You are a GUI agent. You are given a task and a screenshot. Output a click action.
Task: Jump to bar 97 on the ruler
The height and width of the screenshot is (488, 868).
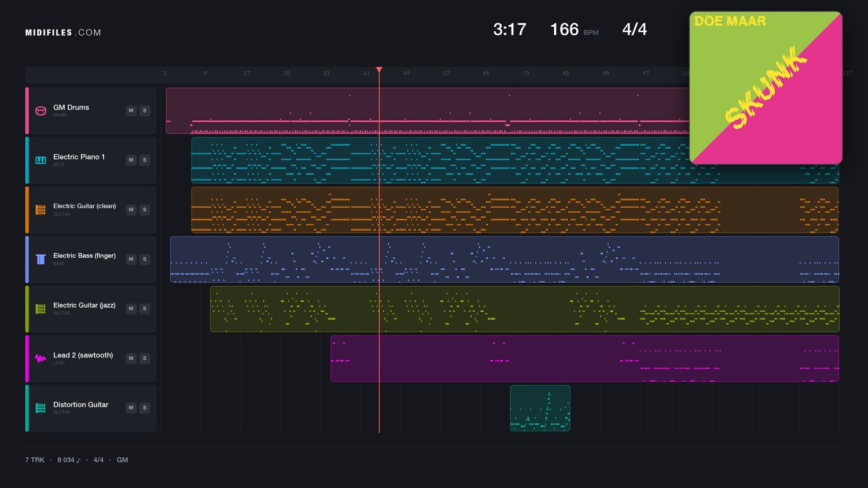click(646, 73)
